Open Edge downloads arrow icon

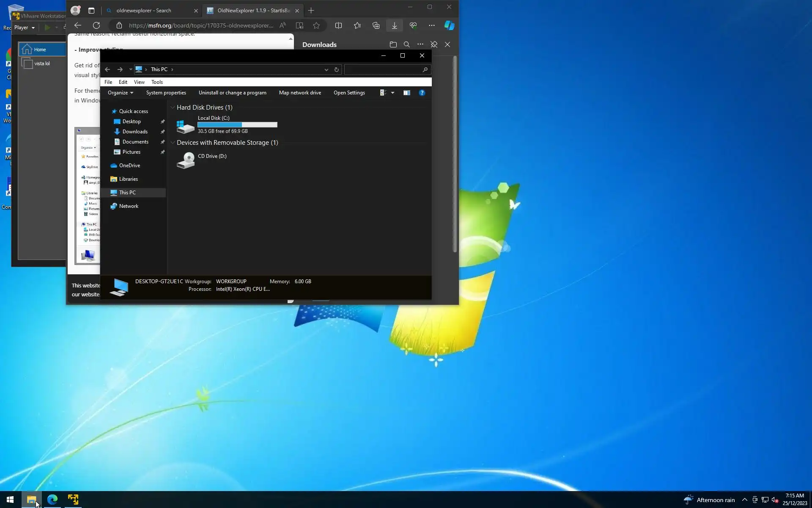[394, 25]
